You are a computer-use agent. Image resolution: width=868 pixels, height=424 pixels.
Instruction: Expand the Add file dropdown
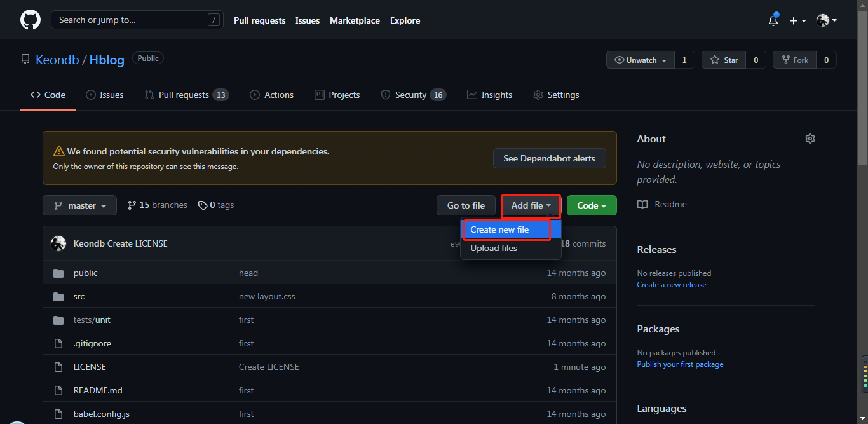[531, 205]
